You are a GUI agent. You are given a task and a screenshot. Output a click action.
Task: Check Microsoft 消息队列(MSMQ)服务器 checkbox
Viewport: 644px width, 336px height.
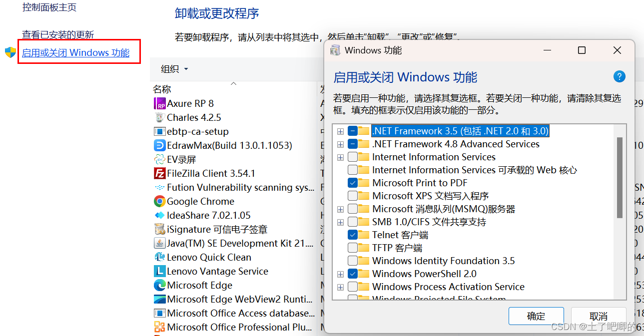pos(352,209)
